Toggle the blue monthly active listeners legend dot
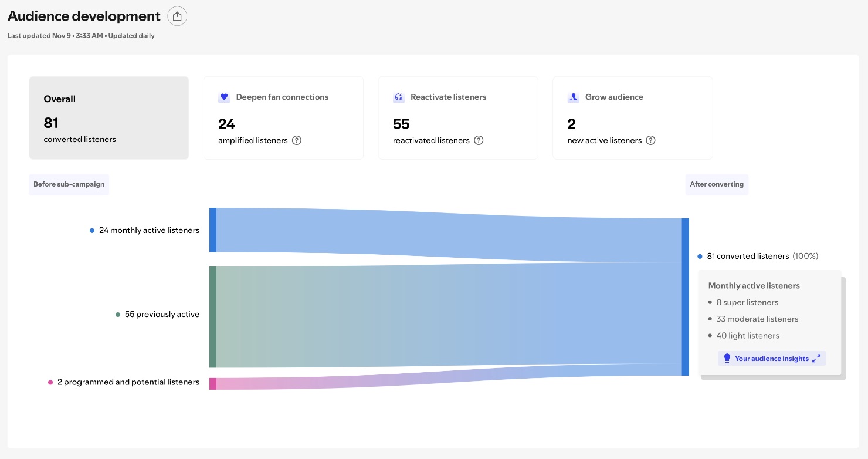This screenshot has width=868, height=459. (92, 230)
